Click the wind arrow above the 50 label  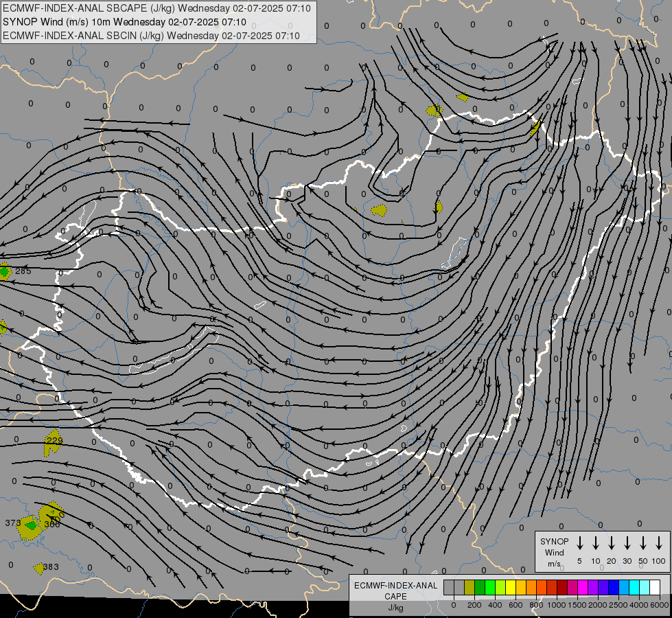643,543
